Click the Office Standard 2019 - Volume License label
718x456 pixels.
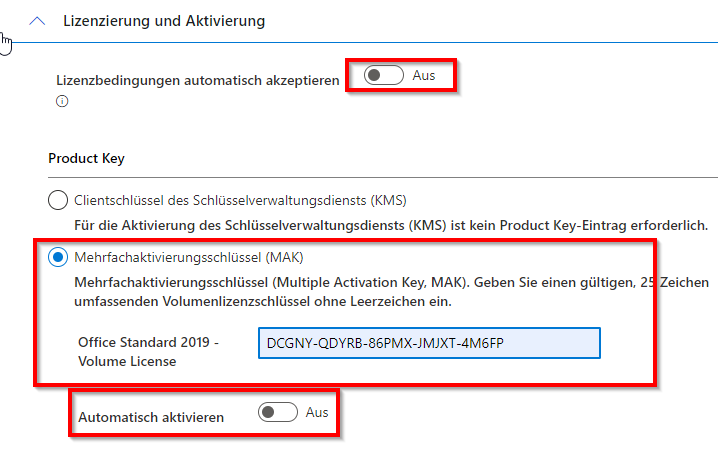pyautogui.click(x=148, y=352)
